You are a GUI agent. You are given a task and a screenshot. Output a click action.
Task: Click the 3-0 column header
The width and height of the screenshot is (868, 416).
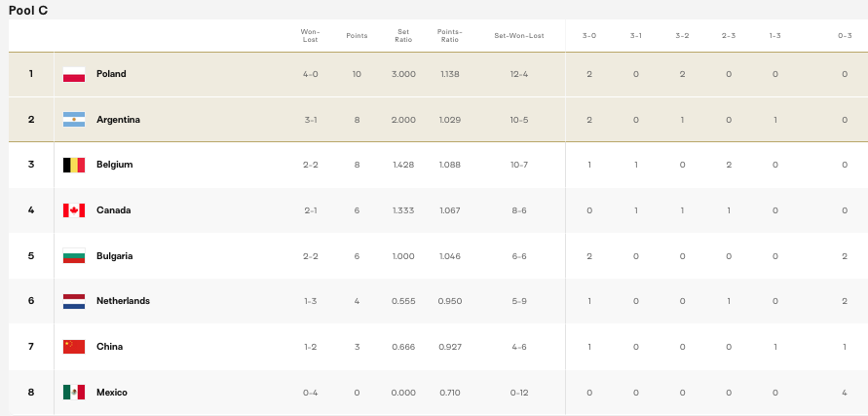point(589,35)
